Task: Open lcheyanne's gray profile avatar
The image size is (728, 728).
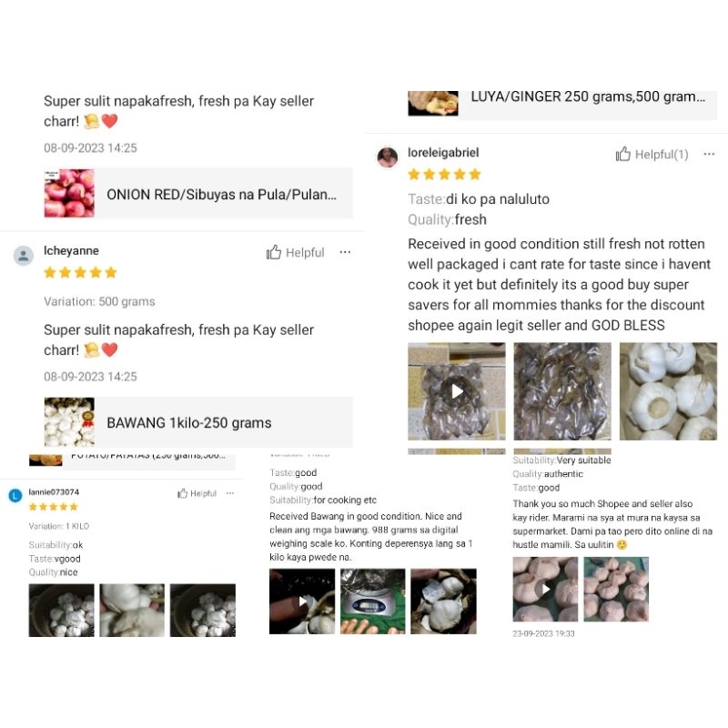Action: (x=24, y=256)
